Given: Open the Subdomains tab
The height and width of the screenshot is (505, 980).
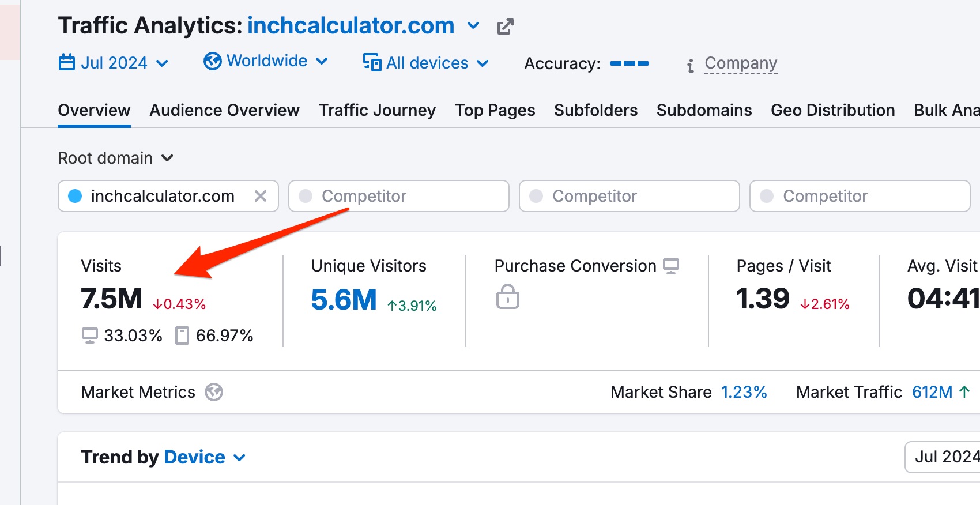Looking at the screenshot, I should point(704,110).
